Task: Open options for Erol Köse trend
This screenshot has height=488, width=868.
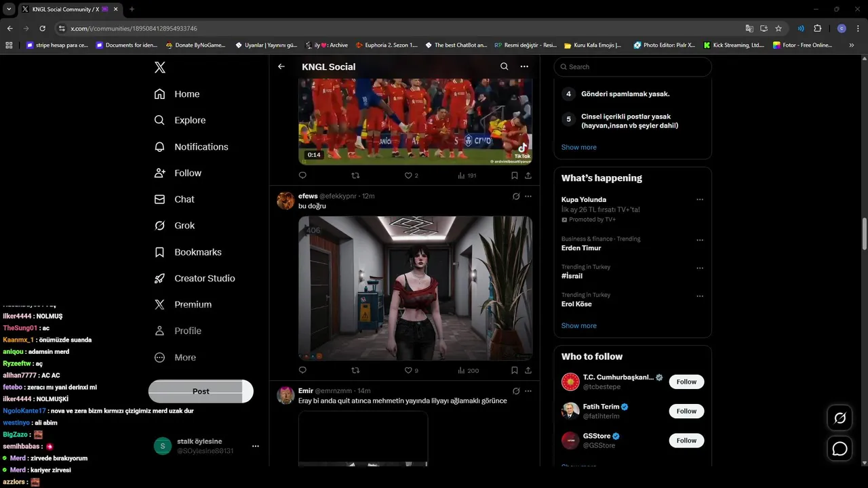Action: [x=700, y=296]
